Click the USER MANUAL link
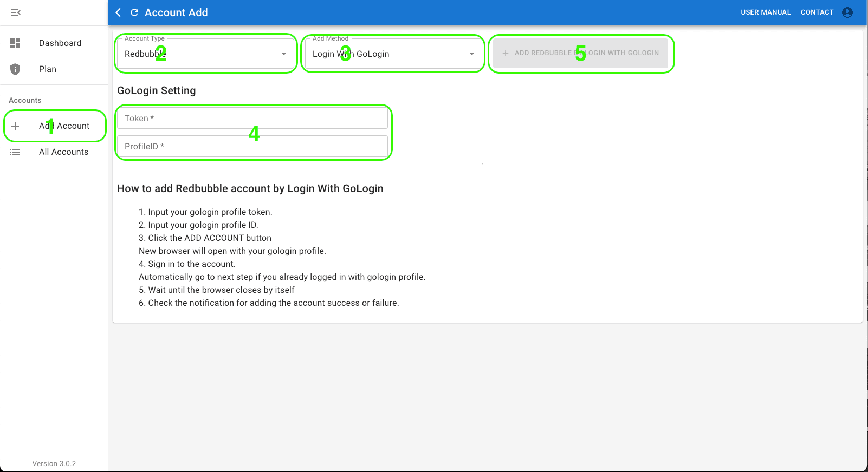This screenshot has height=472, width=868. click(x=766, y=12)
